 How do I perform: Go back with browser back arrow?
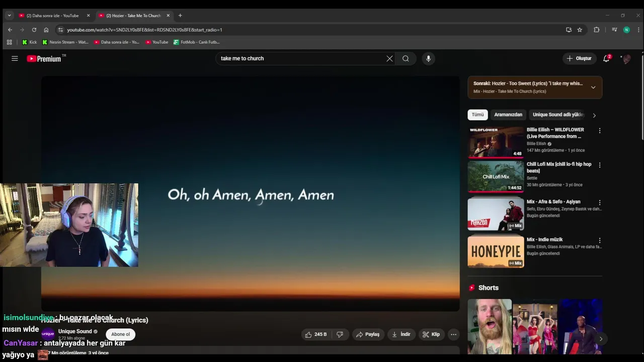point(10,30)
